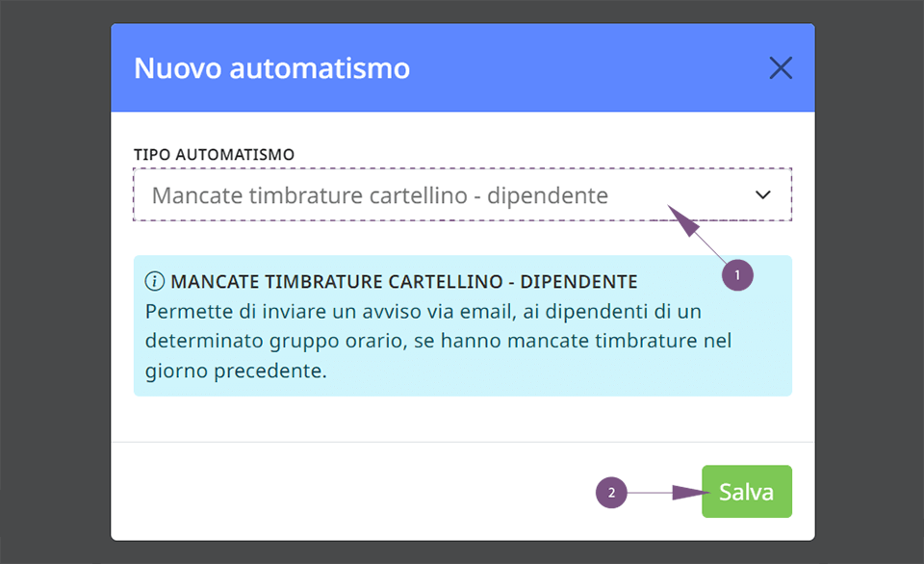
Task: Click the MANCATE TIMBRATURE CARTELLINO - DIPENDENTE heading
Action: tap(404, 282)
